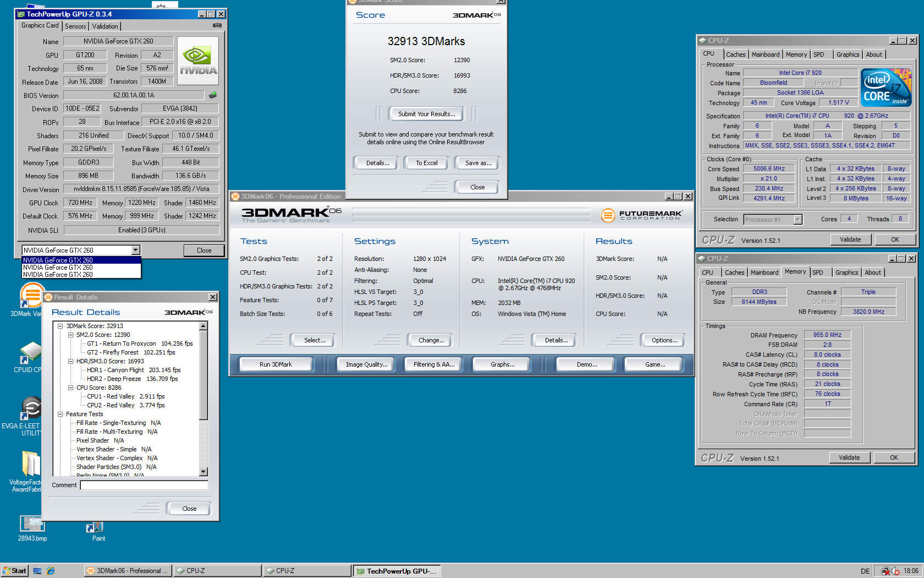Export score To Excel
Image resolution: width=924 pixels, height=578 pixels.
pyautogui.click(x=427, y=163)
